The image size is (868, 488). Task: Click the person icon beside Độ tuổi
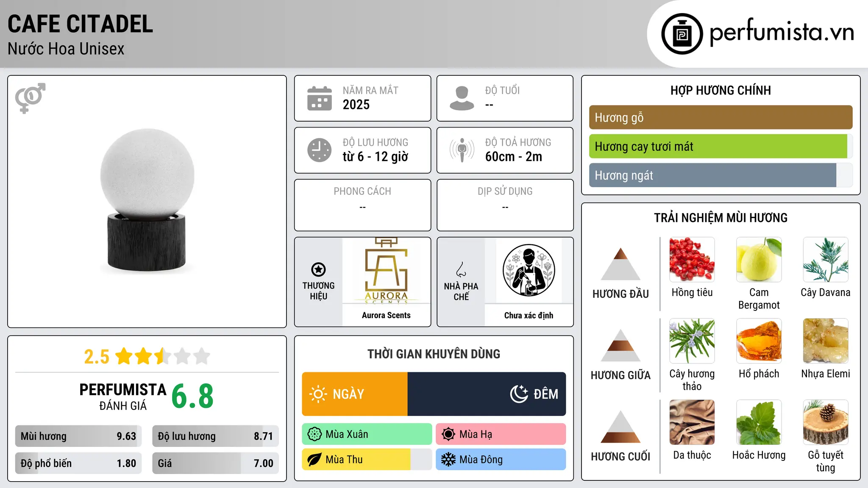point(462,98)
